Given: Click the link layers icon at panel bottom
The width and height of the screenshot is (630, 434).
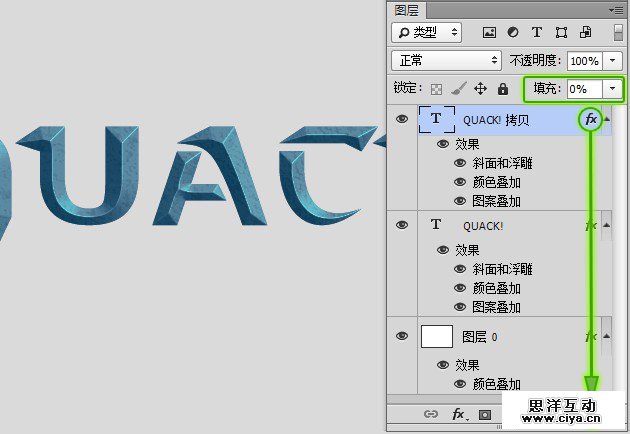Looking at the screenshot, I should click(431, 414).
